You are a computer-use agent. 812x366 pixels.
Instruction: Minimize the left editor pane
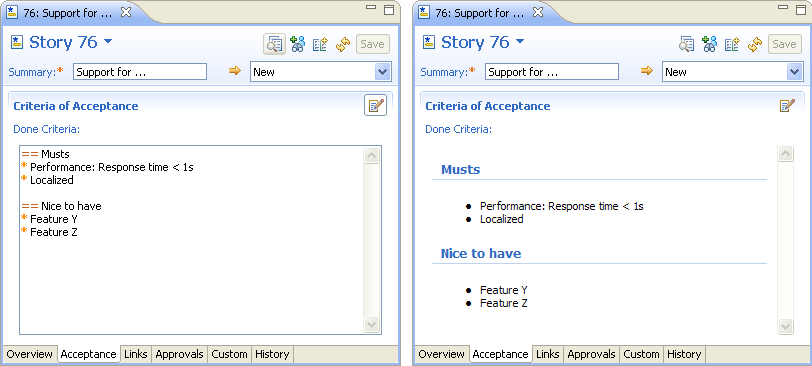pos(371,8)
